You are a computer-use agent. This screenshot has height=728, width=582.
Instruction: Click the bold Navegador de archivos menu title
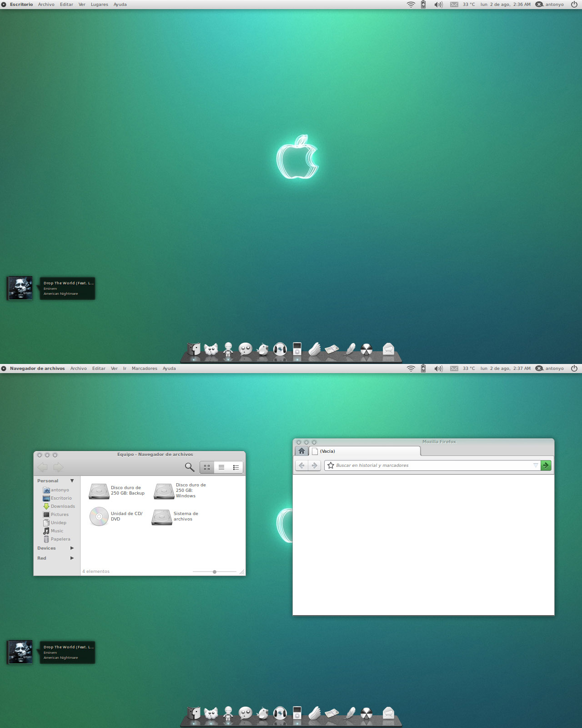tap(37, 369)
